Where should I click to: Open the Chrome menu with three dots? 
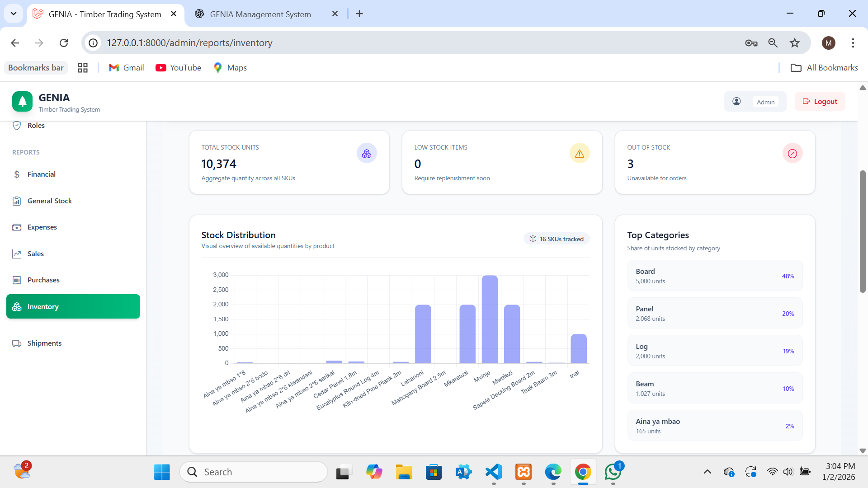coord(853,42)
